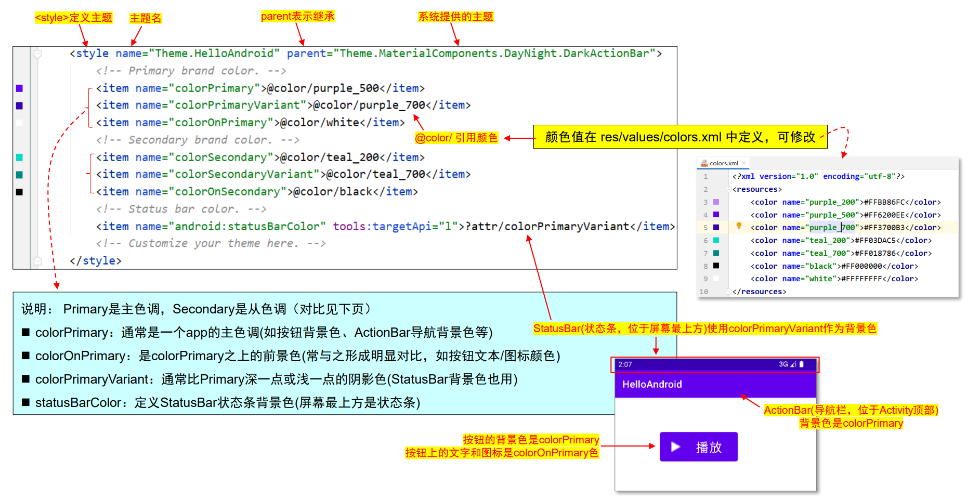Click @color/black reference in code
The height and width of the screenshot is (499, 980).
[333, 192]
